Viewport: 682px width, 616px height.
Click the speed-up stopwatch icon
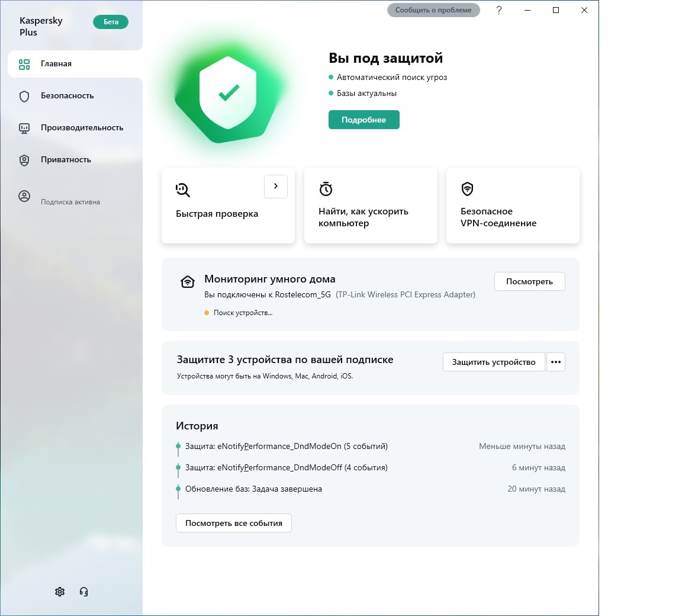(326, 189)
